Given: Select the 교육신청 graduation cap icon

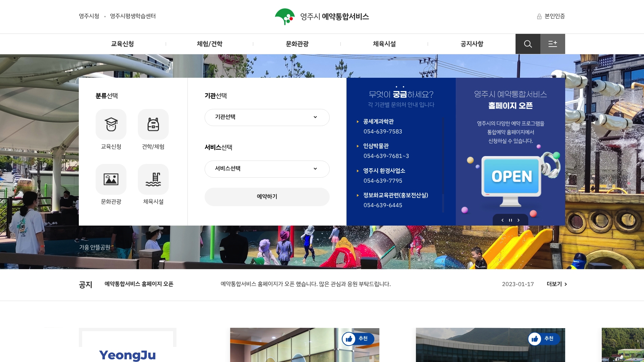Looking at the screenshot, I should tap(111, 124).
